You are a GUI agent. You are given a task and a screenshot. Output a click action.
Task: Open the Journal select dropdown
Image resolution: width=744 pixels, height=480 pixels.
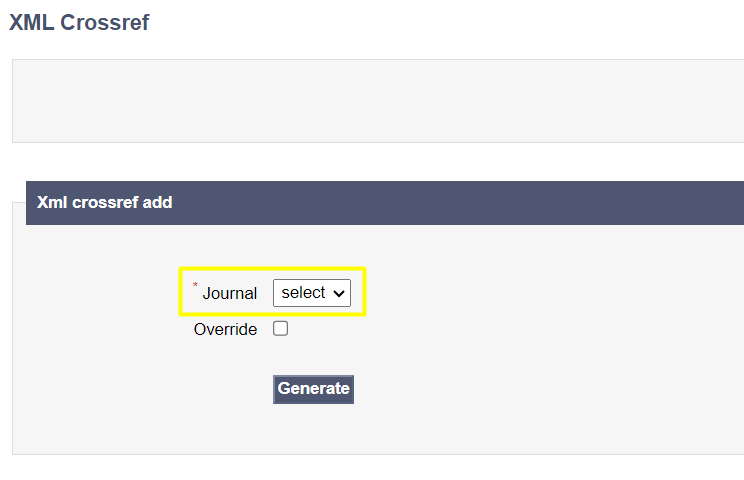pyautogui.click(x=312, y=293)
